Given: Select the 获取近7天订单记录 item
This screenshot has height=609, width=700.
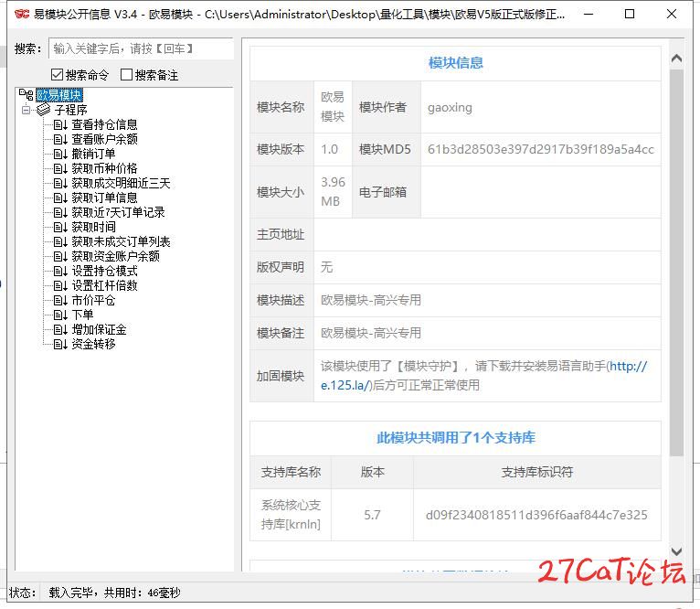Looking at the screenshot, I should point(118,213).
